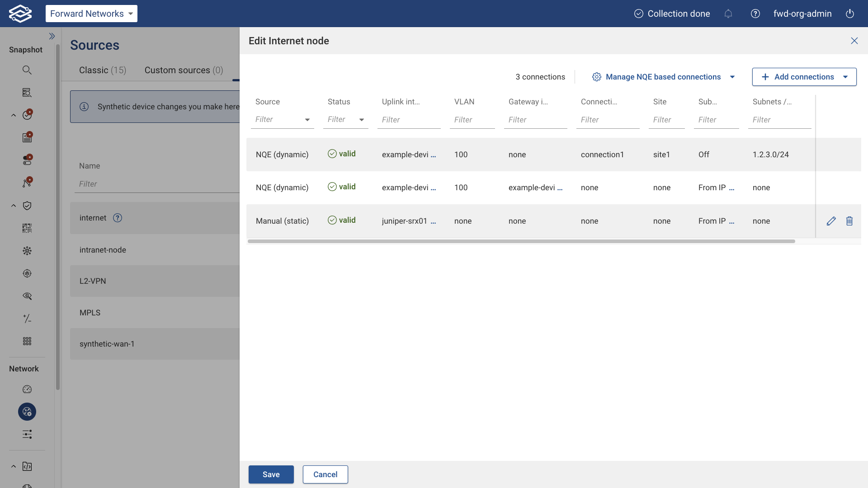
Task: Click the power logout icon
Action: 850,14
